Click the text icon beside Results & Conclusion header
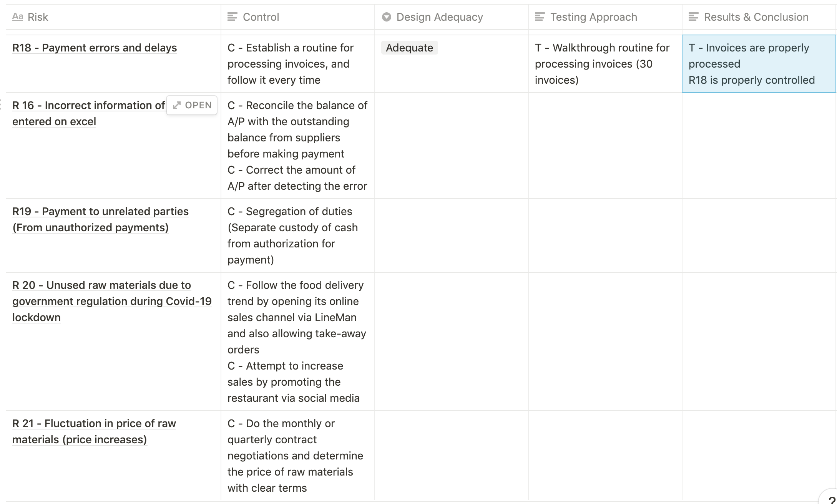This screenshot has height=504, width=837. pyautogui.click(x=694, y=17)
